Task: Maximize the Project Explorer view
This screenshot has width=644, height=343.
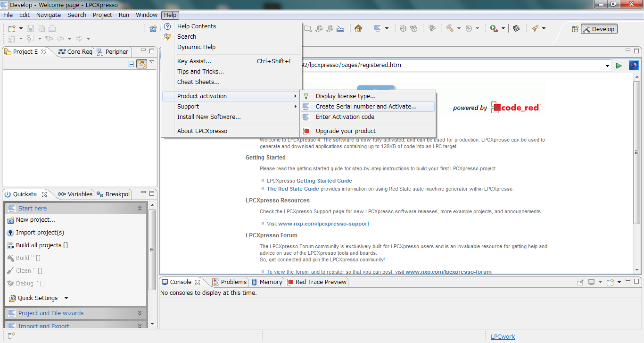Action: (x=152, y=51)
